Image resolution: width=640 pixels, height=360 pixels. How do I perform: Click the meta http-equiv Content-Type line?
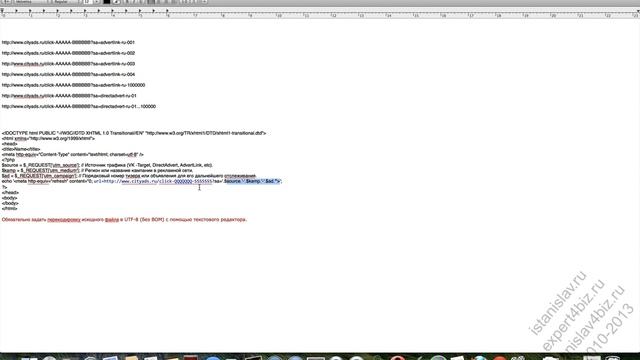click(73, 154)
